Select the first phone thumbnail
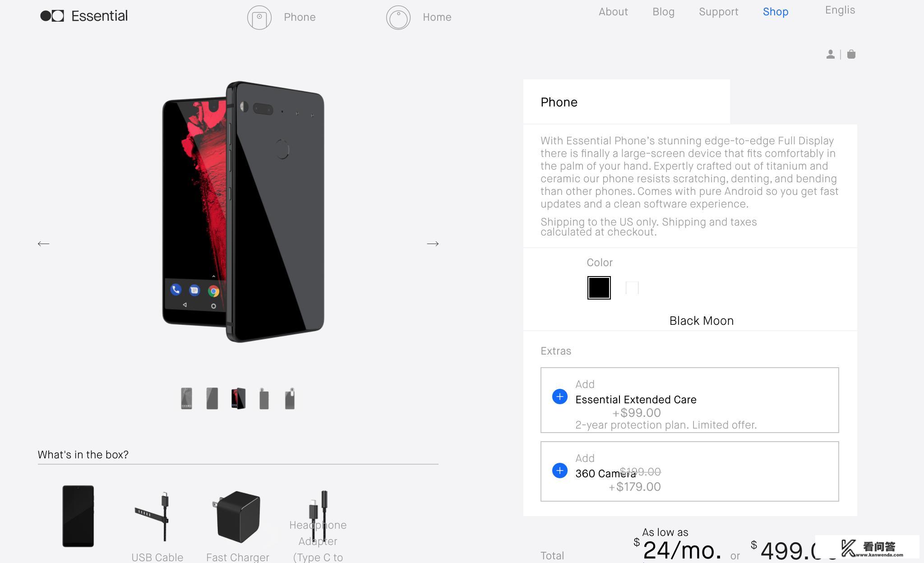Viewport: 924px width, 563px height. click(186, 398)
